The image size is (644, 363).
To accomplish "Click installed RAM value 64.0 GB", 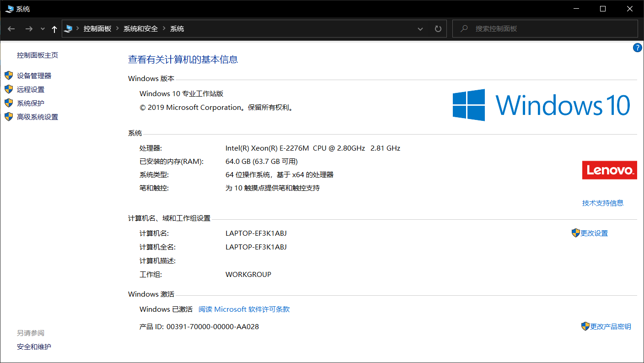I will pos(262,162).
